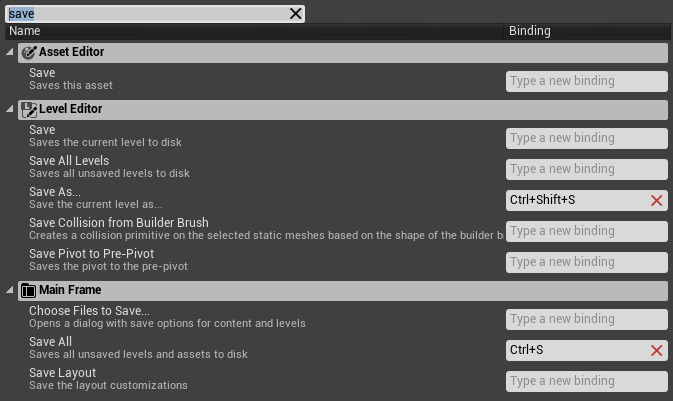
Task: Collapse the Asset Editor section
Action: click(10, 52)
